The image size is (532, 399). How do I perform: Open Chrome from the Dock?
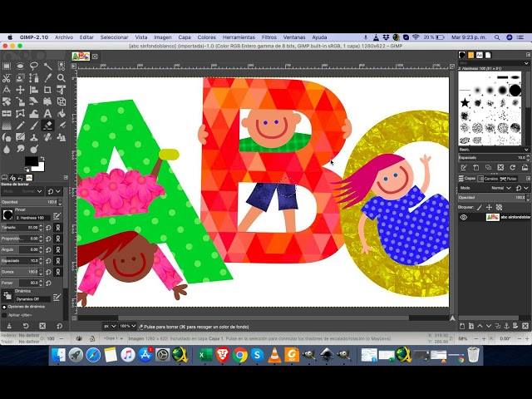(x=240, y=355)
